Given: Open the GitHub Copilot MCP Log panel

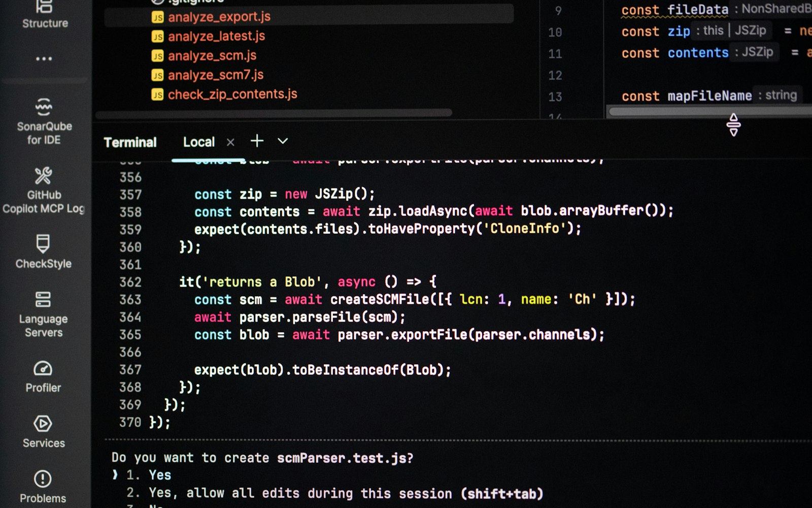Looking at the screenshot, I should point(44,190).
